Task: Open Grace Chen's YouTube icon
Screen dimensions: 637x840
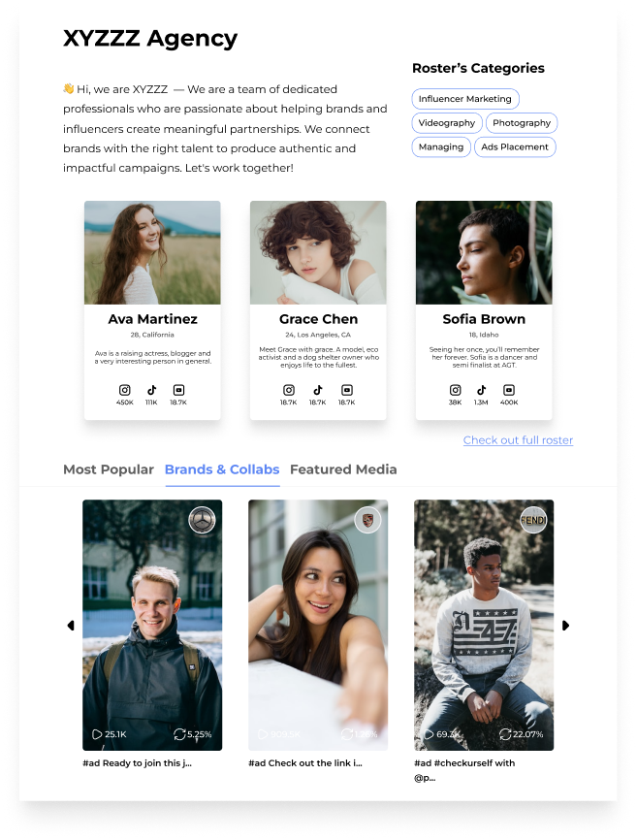Action: (x=347, y=390)
